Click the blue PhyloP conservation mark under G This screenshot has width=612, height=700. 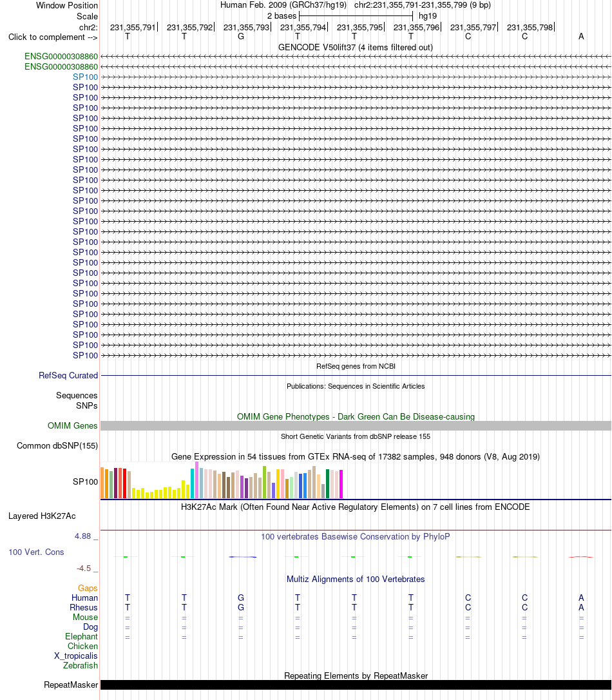coord(242,557)
